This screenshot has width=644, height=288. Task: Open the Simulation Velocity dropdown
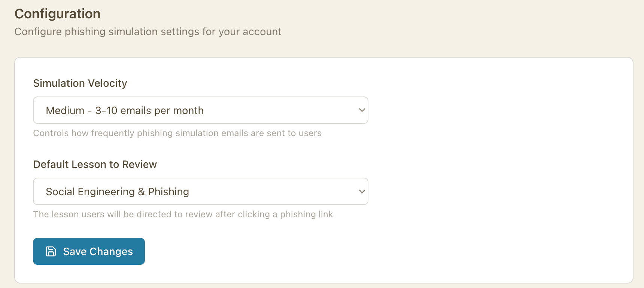[200, 110]
